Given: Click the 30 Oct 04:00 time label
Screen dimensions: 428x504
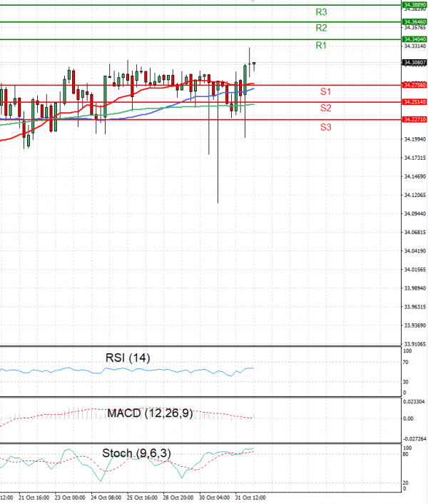Looking at the screenshot, I should coord(214,498).
